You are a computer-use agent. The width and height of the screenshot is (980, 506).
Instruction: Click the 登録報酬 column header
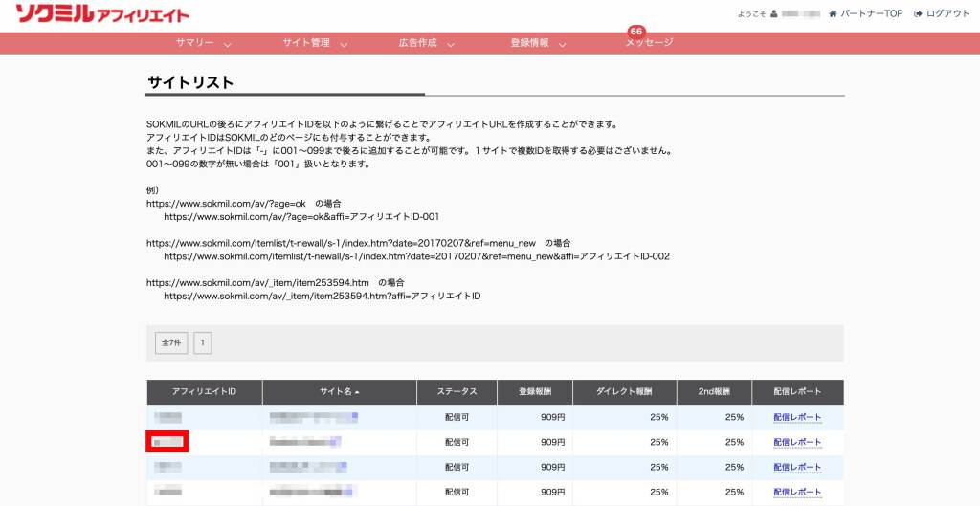click(x=535, y=391)
